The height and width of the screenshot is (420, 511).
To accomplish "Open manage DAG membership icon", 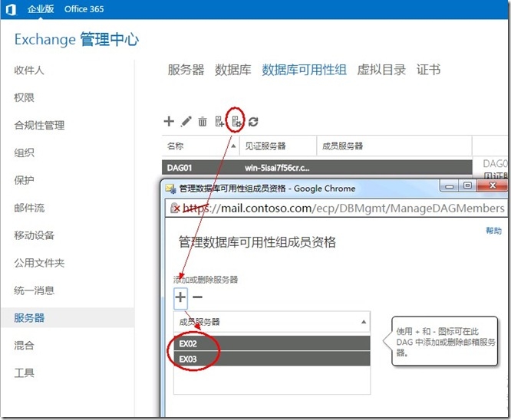I will pyautogui.click(x=236, y=121).
